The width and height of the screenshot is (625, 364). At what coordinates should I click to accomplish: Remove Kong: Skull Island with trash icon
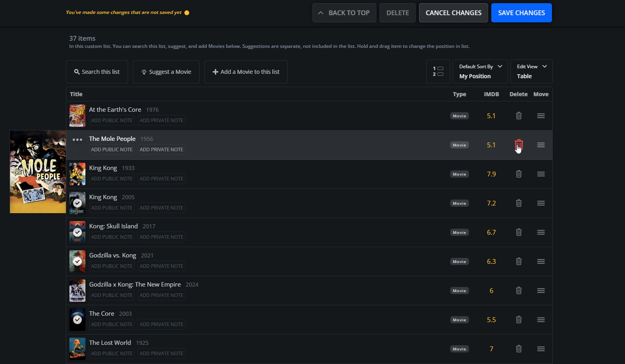(x=518, y=232)
